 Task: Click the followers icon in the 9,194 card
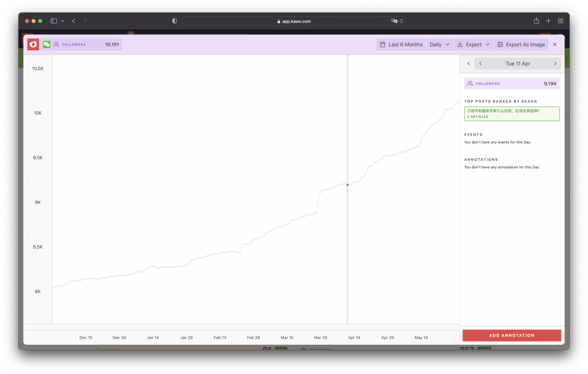[470, 83]
